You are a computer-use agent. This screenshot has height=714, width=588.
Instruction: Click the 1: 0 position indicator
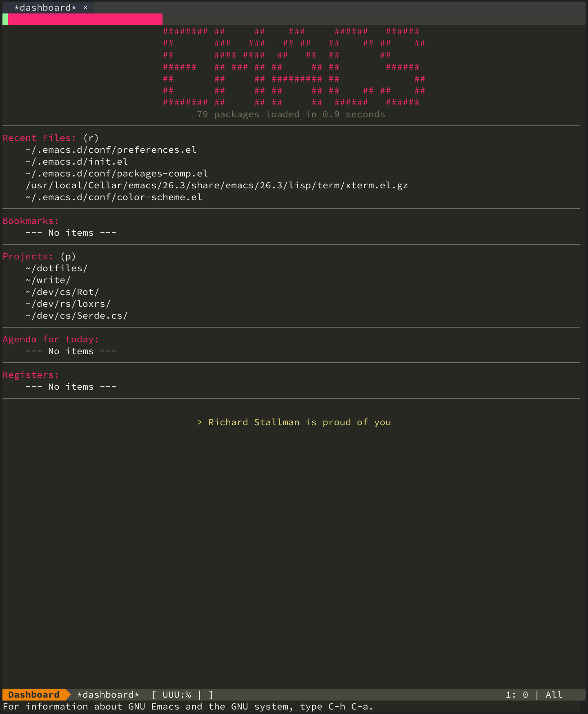pos(517,695)
